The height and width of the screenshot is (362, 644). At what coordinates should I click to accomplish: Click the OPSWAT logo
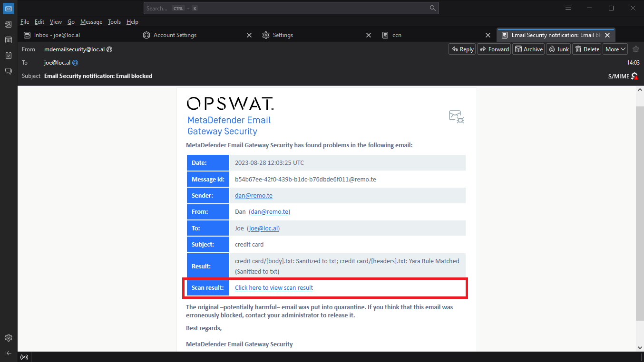(x=230, y=104)
